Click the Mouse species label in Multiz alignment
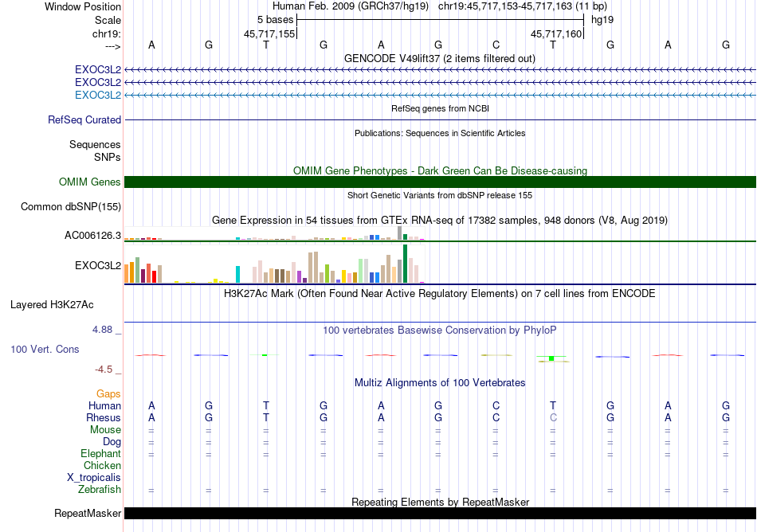The height and width of the screenshot is (532, 757). click(x=105, y=430)
